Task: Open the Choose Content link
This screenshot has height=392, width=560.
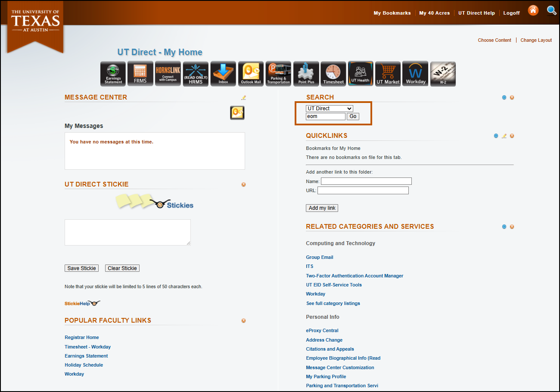Action: [495, 40]
